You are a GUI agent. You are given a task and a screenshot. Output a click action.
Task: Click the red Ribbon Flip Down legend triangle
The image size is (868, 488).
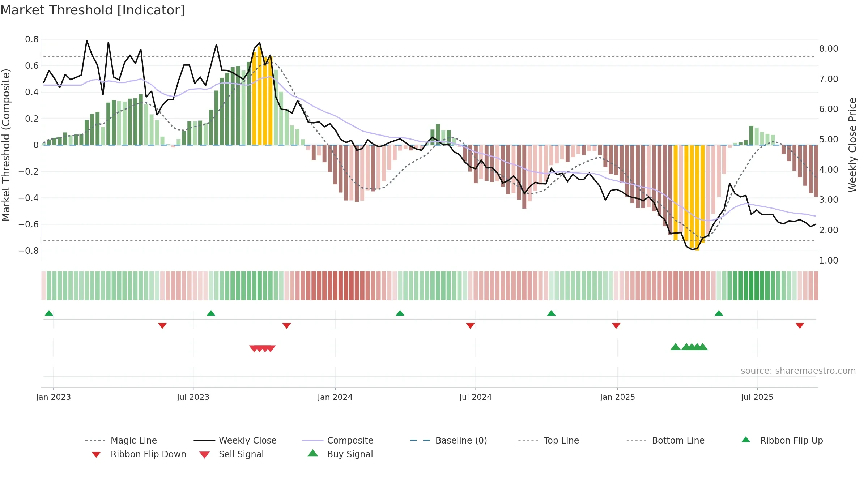pos(96,454)
